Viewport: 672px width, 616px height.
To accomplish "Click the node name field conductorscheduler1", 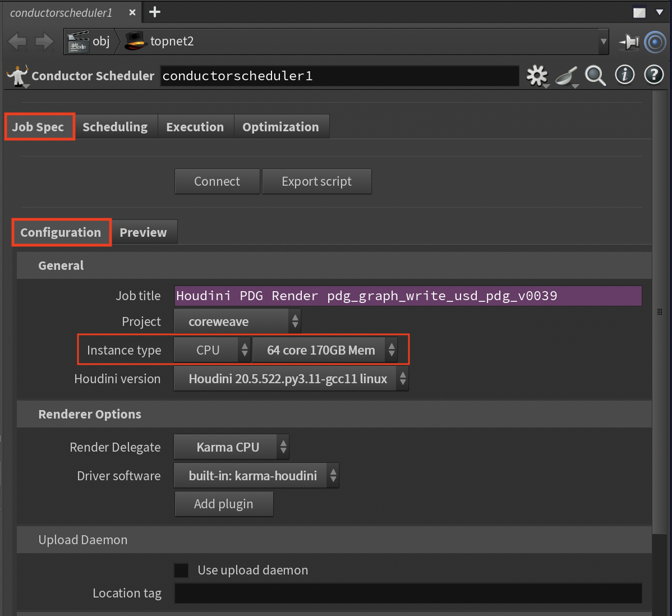I will click(339, 76).
